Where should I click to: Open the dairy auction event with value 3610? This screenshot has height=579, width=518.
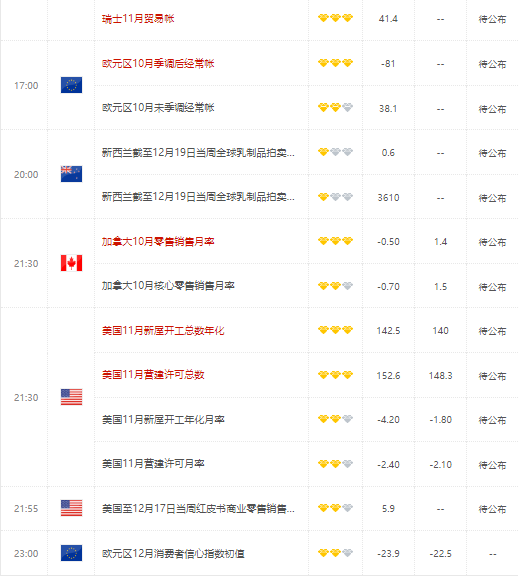(198, 197)
